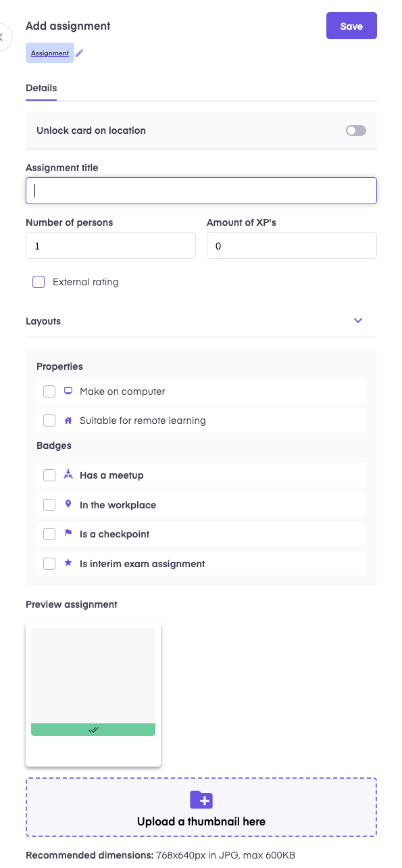Click the Assignment tag label

click(50, 53)
